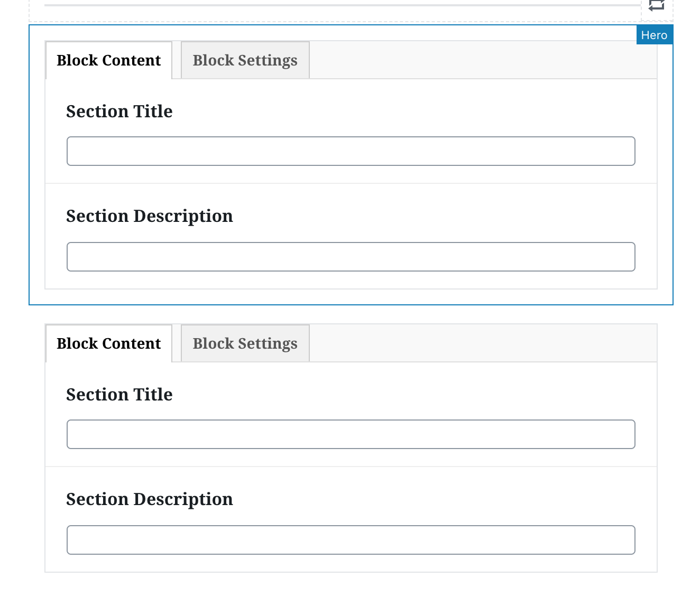Click the Section Title heading of the lower block
The width and height of the screenshot is (700, 597).
coord(119,395)
